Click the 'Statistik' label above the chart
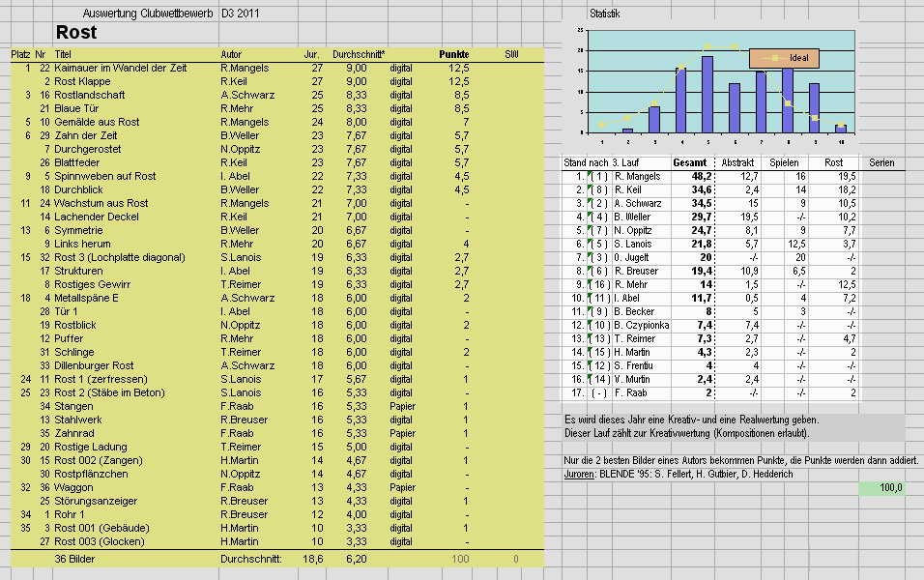Viewport: 924px width, 580px height. [605, 14]
